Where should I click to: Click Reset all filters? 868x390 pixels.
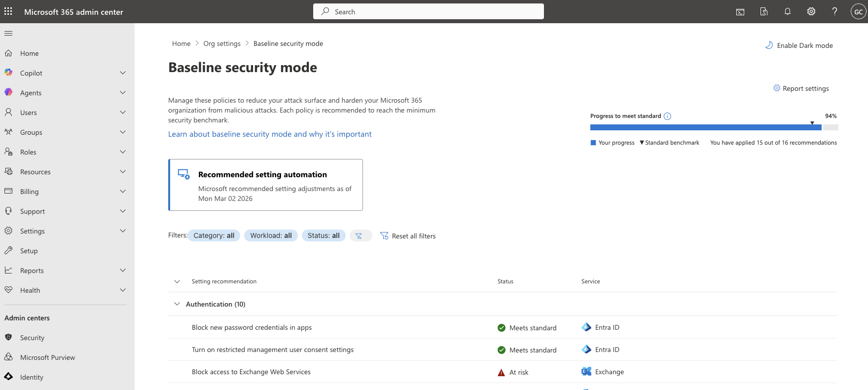click(x=408, y=236)
